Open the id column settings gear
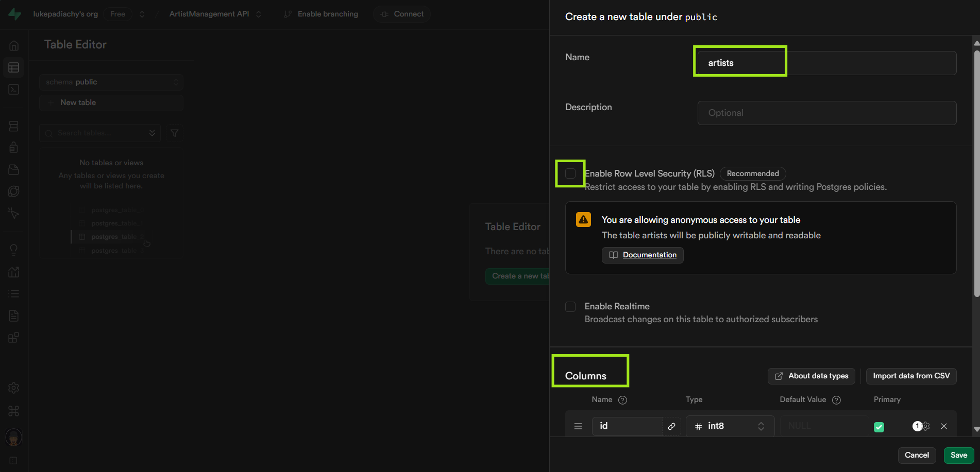The image size is (980, 472). pos(926,426)
